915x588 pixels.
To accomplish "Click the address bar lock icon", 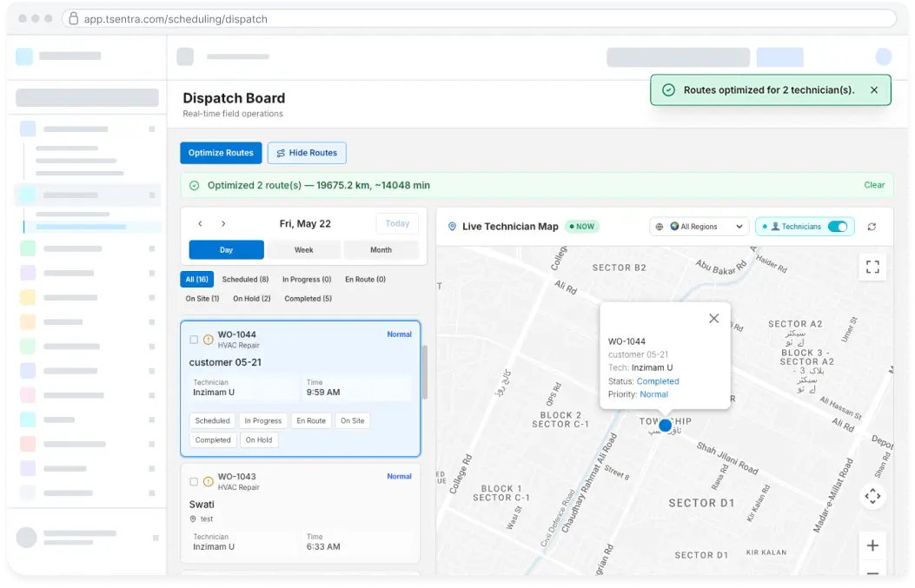I will tap(74, 18).
